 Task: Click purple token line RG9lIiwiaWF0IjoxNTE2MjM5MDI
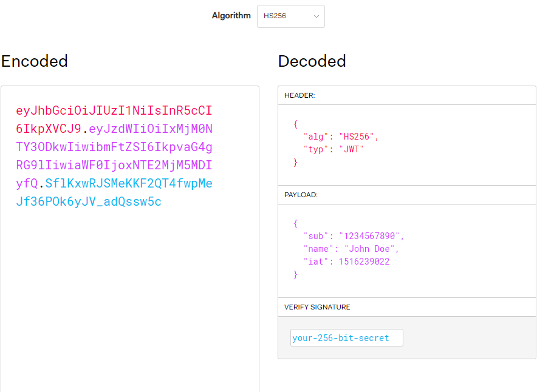(114, 165)
